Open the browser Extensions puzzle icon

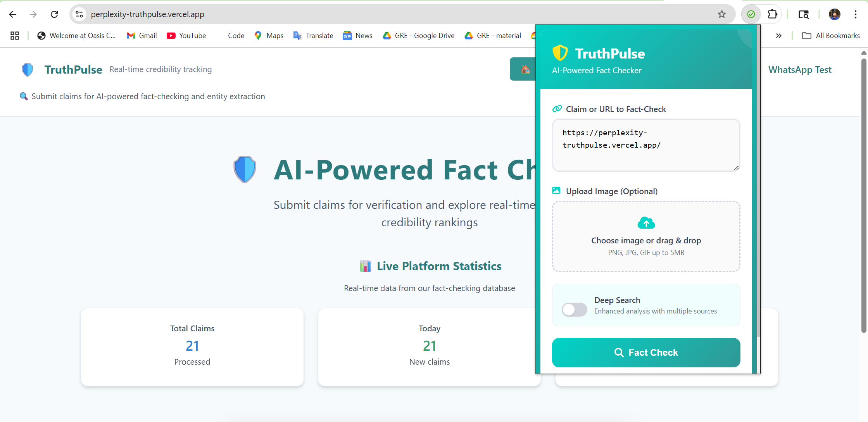tap(772, 14)
